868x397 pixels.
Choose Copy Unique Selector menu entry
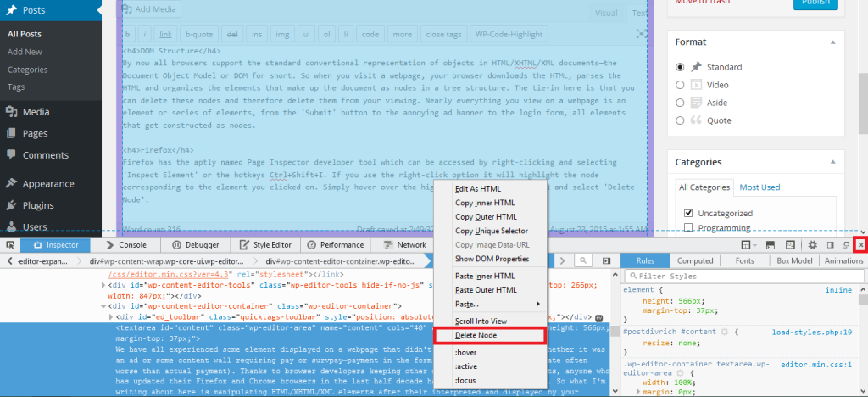(x=490, y=231)
